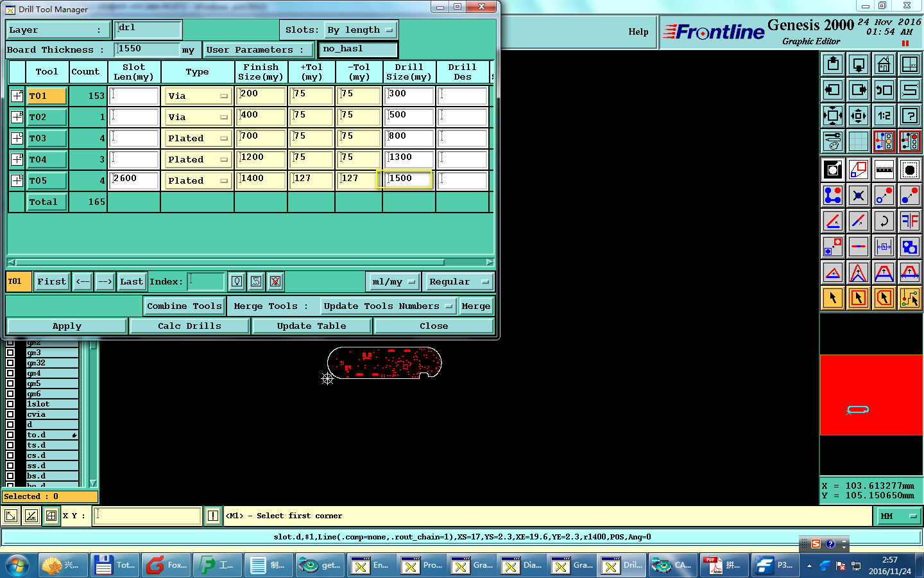Screen dimensions: 924x578
Task: Open the ml/my units dropdown
Action: (393, 281)
